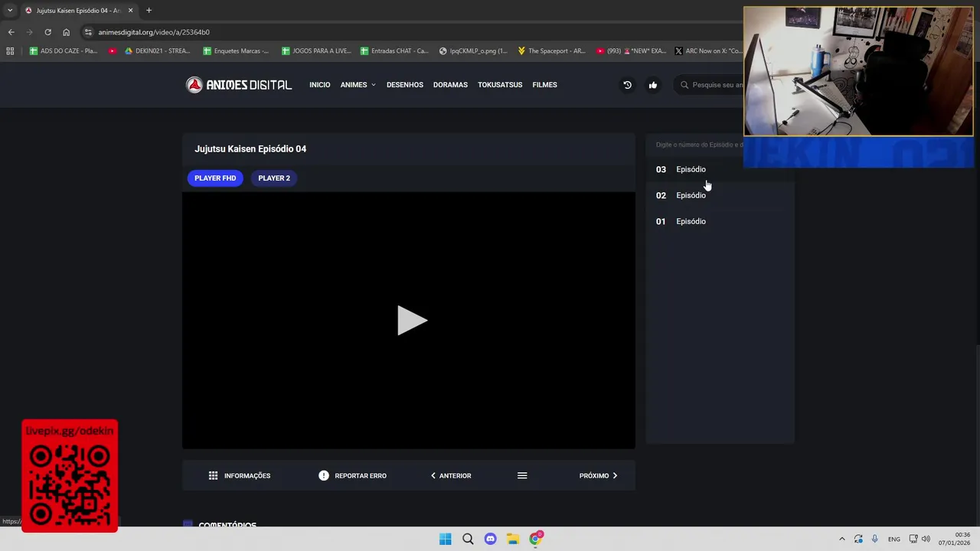
Task: Close the Jujutsu Kaisen Episódio 04 tab
Action: point(130,11)
